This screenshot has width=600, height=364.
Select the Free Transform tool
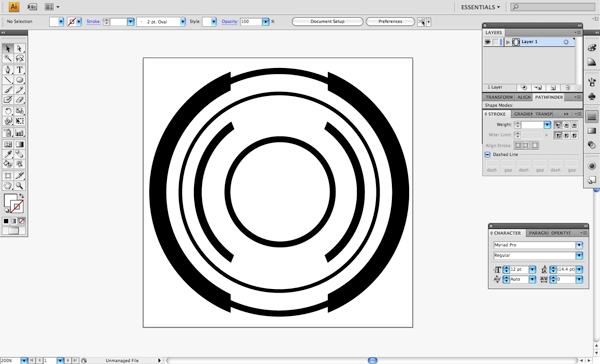coord(20,121)
